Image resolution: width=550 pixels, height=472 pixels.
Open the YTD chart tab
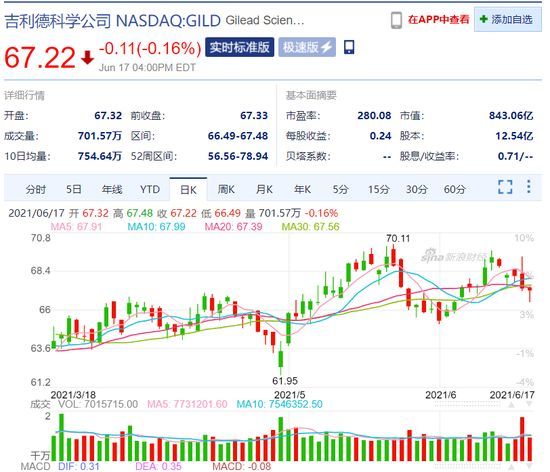click(x=150, y=189)
